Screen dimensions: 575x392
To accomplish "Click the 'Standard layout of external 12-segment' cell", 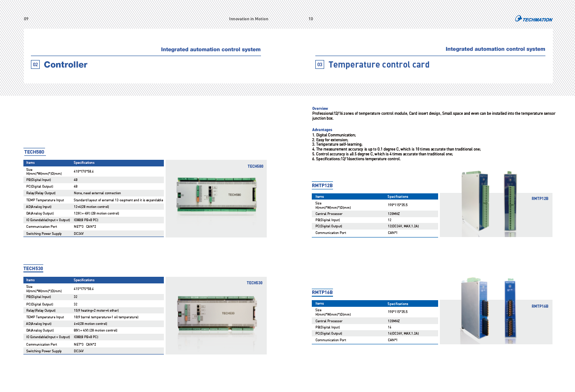I will [118, 200].
